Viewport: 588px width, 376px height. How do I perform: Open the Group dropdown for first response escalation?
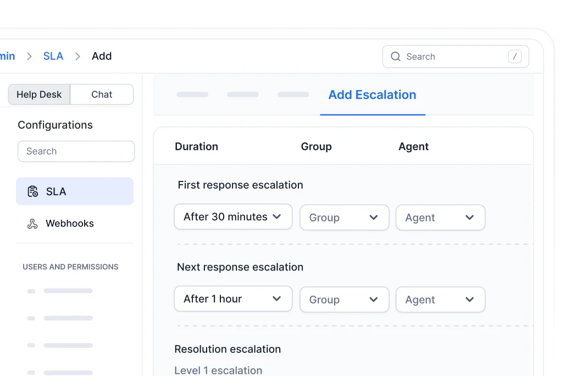344,217
